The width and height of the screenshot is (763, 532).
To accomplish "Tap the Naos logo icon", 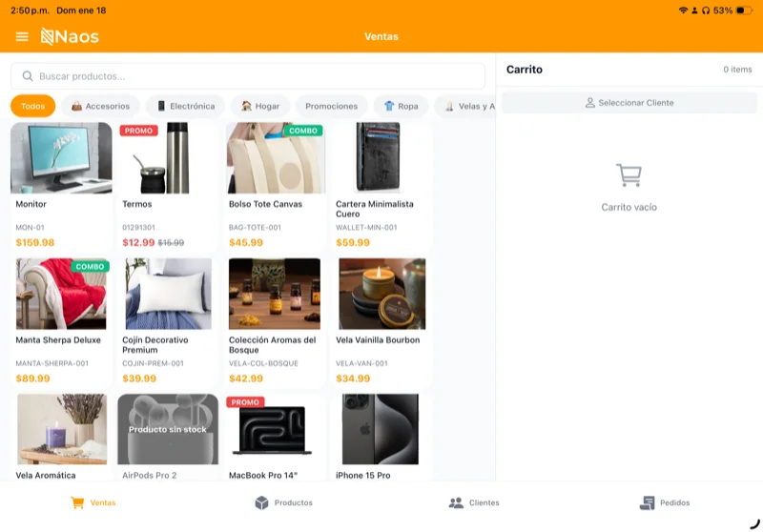I will (x=48, y=37).
